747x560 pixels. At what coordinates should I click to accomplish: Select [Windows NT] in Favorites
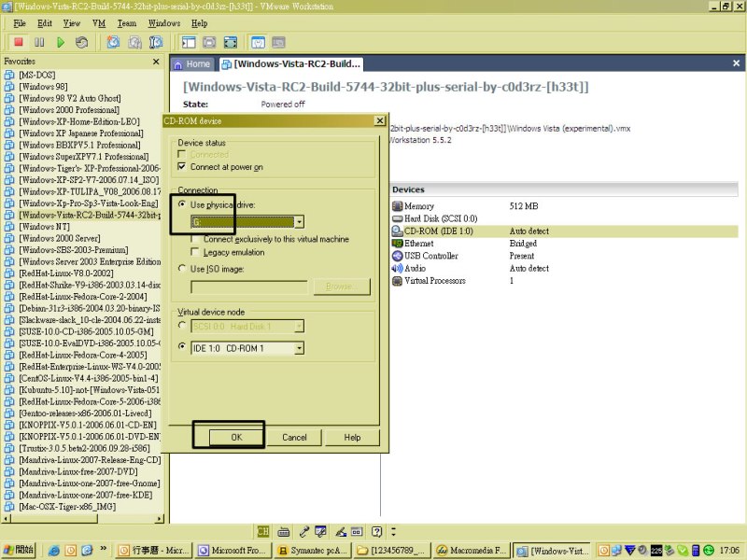coord(44,227)
